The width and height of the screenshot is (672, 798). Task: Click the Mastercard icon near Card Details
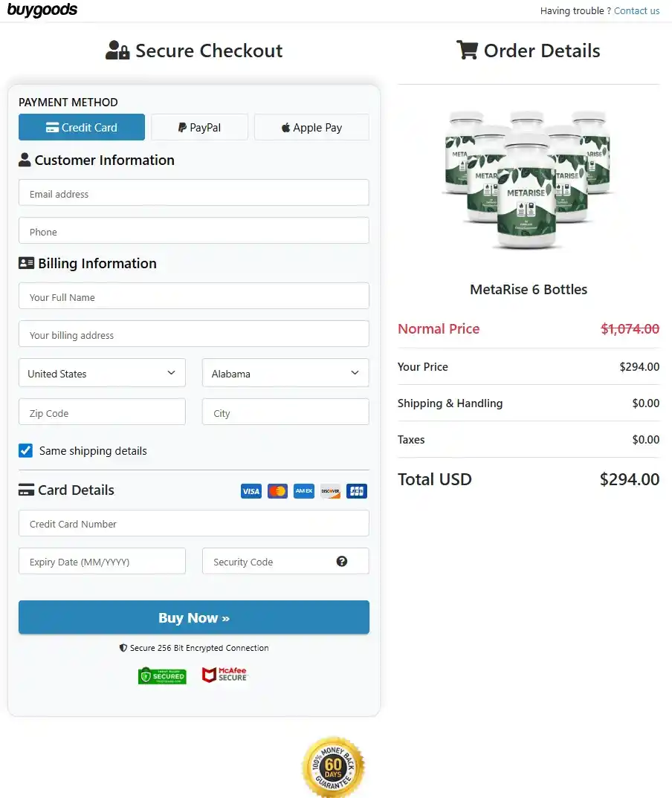(277, 491)
